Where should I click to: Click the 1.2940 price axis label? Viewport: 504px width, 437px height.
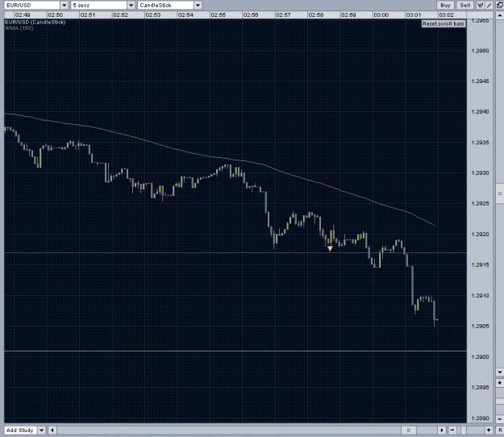pos(481,112)
